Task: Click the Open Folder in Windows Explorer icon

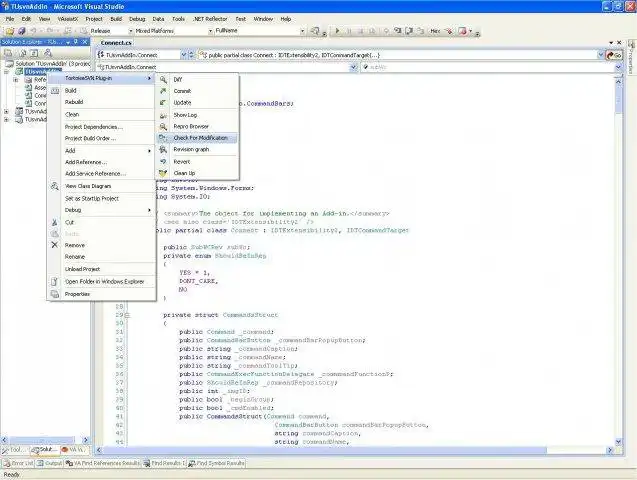Action: coord(55,281)
